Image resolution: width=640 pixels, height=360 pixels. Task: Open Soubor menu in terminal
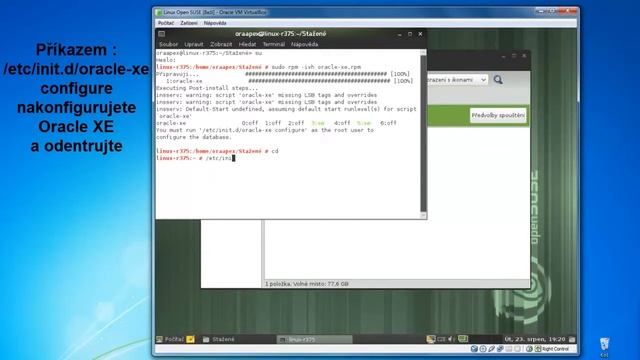tap(169, 44)
